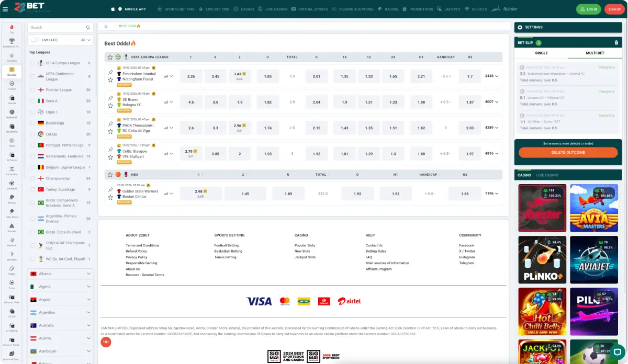
Task: Check the Championship checkbox
Action: coord(33,178)
